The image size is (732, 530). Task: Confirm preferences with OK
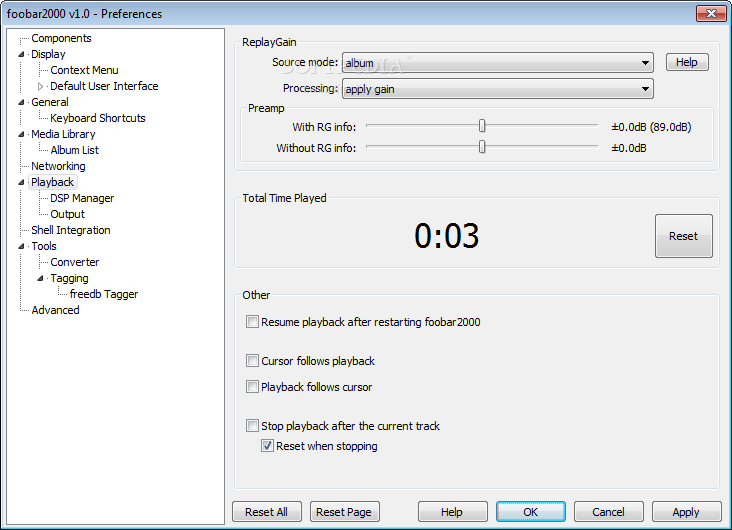pos(531,512)
